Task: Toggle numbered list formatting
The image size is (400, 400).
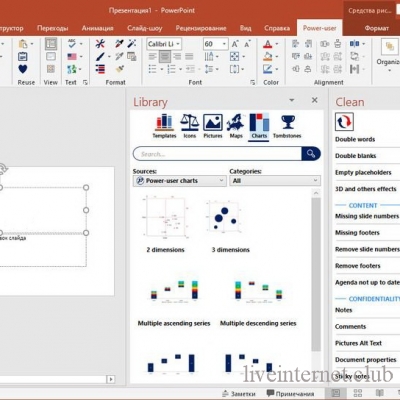Action: pos(171,69)
